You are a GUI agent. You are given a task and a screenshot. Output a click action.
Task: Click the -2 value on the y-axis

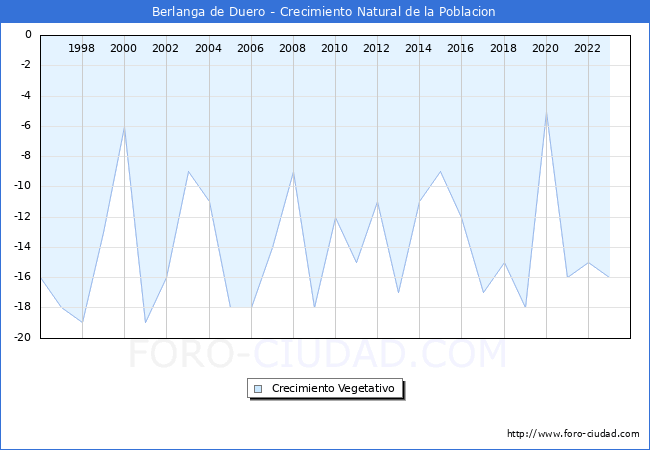[26, 65]
